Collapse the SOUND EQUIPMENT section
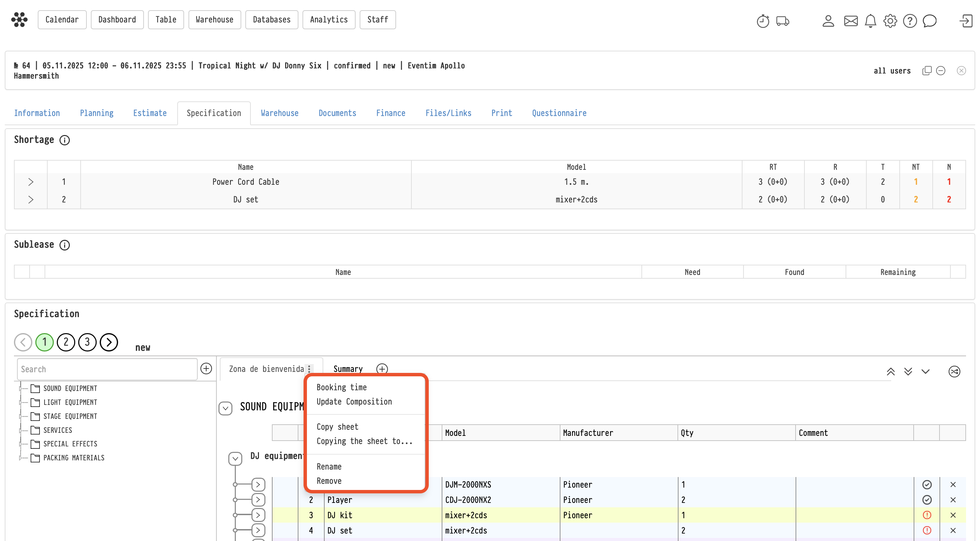Screen dimensions: 980x541 (x=225, y=408)
